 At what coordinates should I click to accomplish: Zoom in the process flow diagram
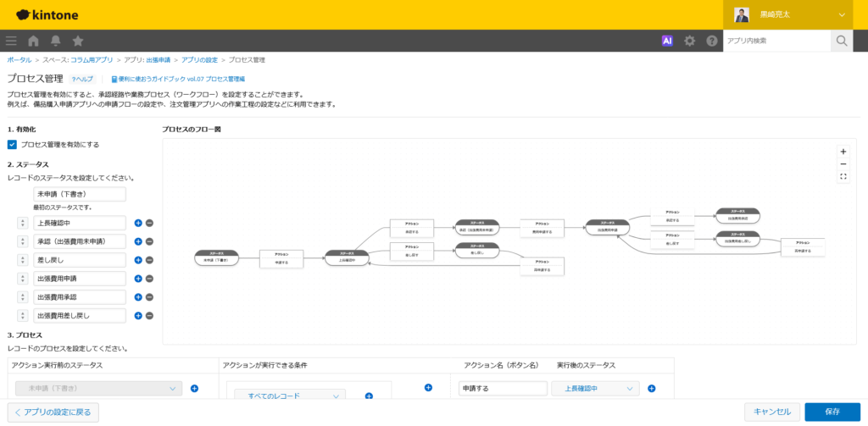pyautogui.click(x=843, y=152)
